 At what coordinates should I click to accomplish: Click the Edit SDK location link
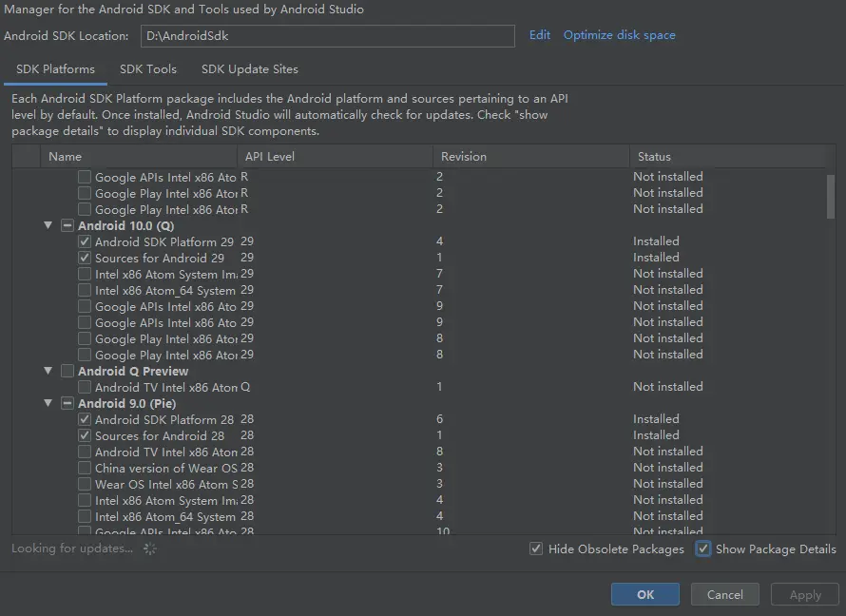click(540, 35)
